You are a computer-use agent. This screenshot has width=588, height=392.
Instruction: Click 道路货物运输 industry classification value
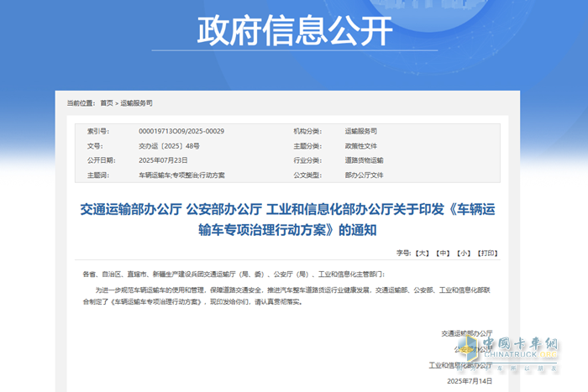[x=364, y=160]
